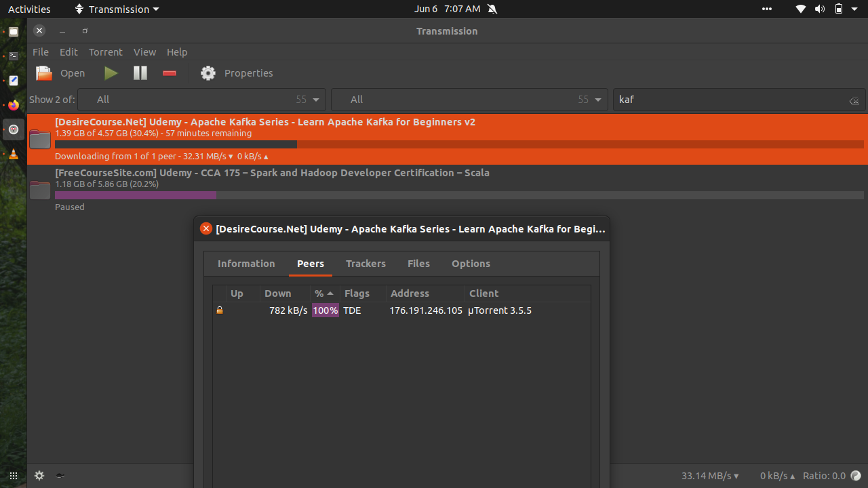
Task: Open the View menu
Action: 144,52
